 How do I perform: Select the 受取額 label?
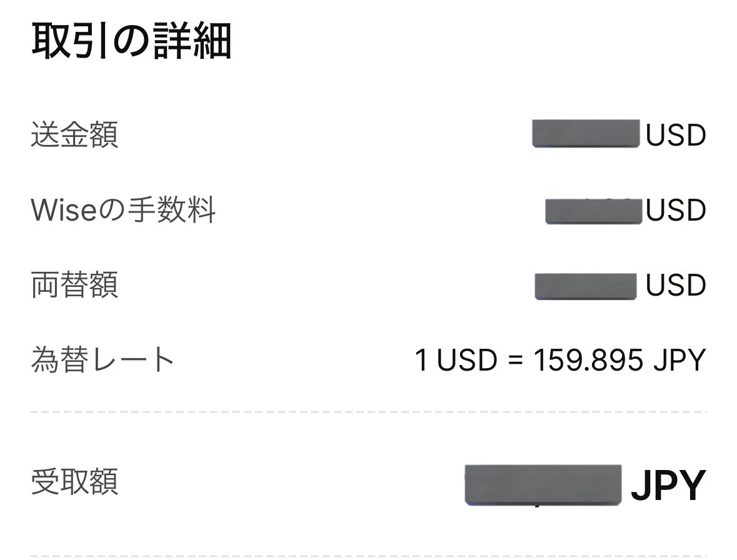[x=74, y=482]
